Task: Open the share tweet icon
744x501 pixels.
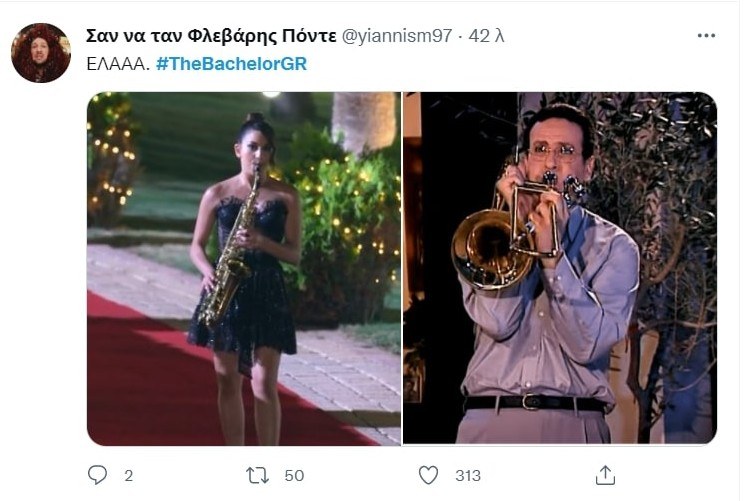Action: click(604, 474)
